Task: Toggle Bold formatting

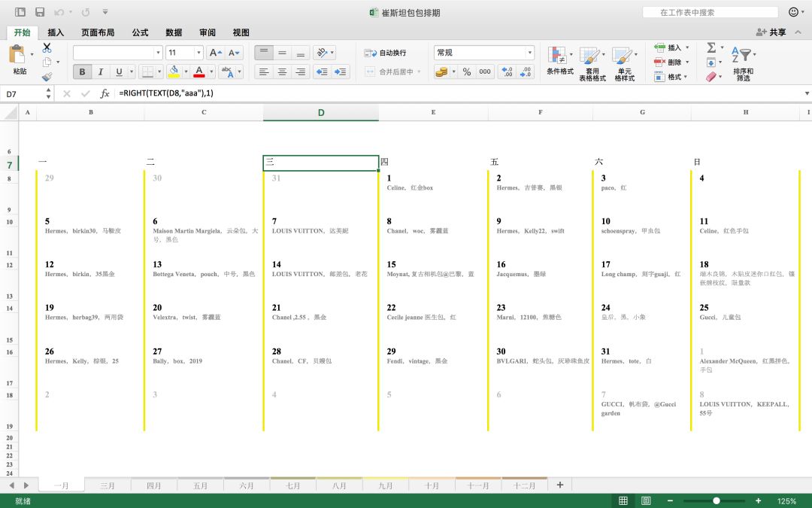Action: click(82, 71)
